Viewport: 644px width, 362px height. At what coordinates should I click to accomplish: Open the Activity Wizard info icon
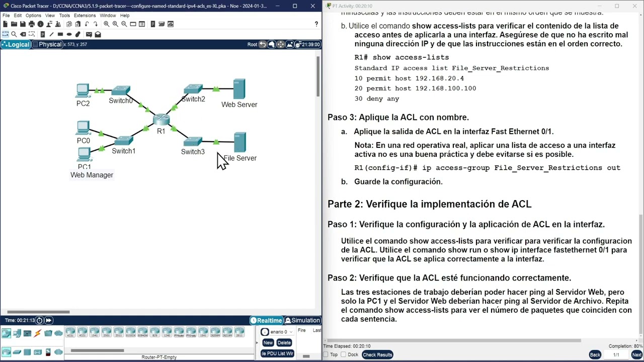point(40,24)
